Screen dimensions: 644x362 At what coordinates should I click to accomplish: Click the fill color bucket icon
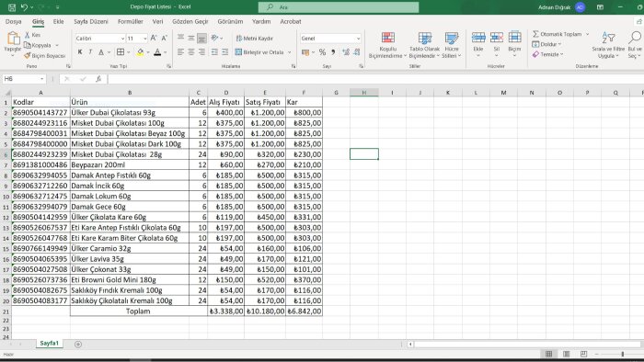pyautogui.click(x=141, y=52)
